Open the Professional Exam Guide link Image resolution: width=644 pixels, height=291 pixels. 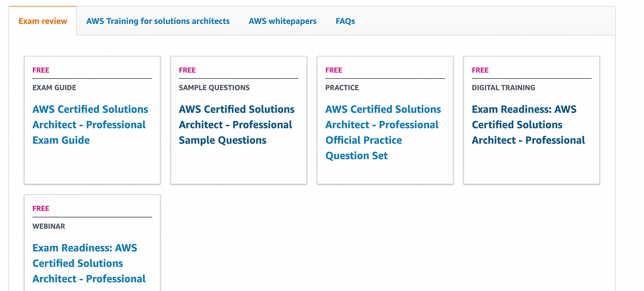tap(89, 125)
